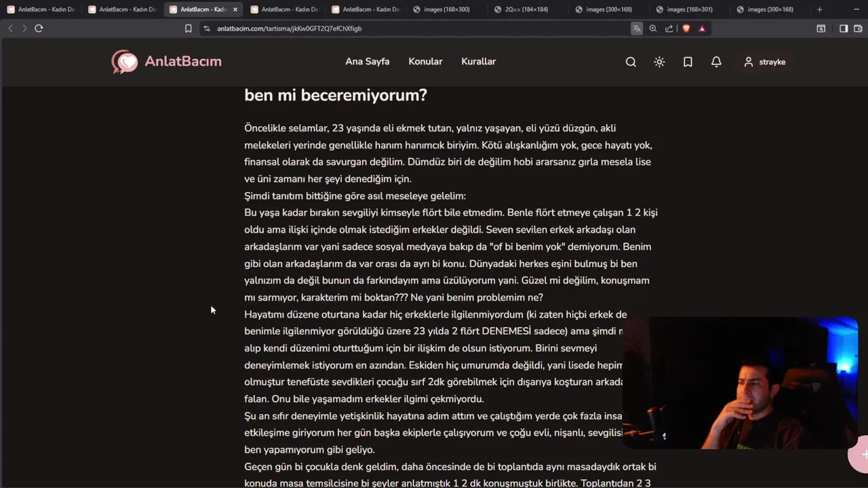Open the Kurallar page

479,61
